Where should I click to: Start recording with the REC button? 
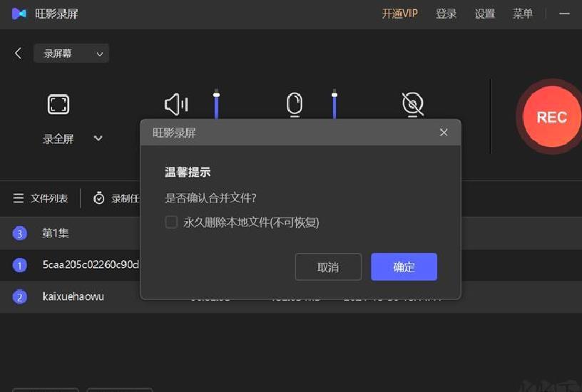point(551,117)
